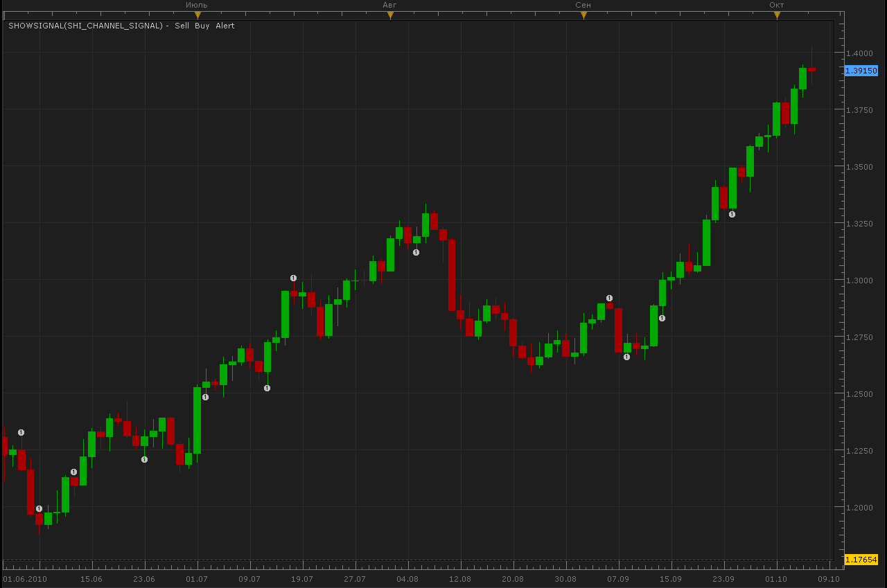Click the Окт month label
Screen dimensions: 887x588
click(x=777, y=5)
